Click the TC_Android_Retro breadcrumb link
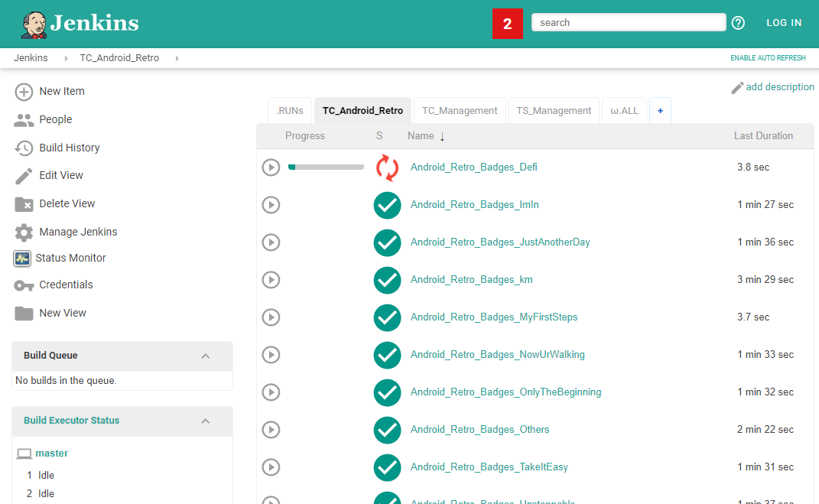 point(119,58)
